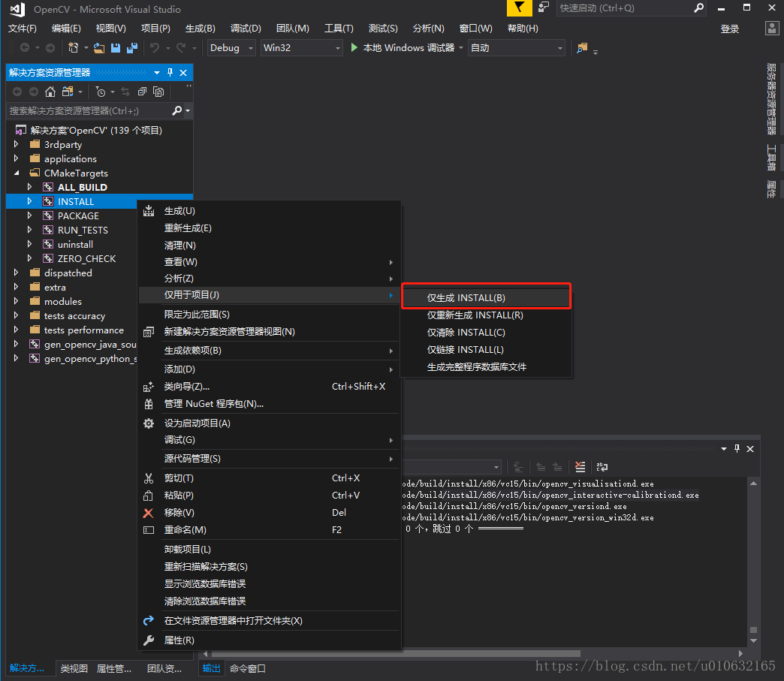The width and height of the screenshot is (784, 681).
Task: Select the ZERO_CHECK project
Action: click(x=86, y=258)
